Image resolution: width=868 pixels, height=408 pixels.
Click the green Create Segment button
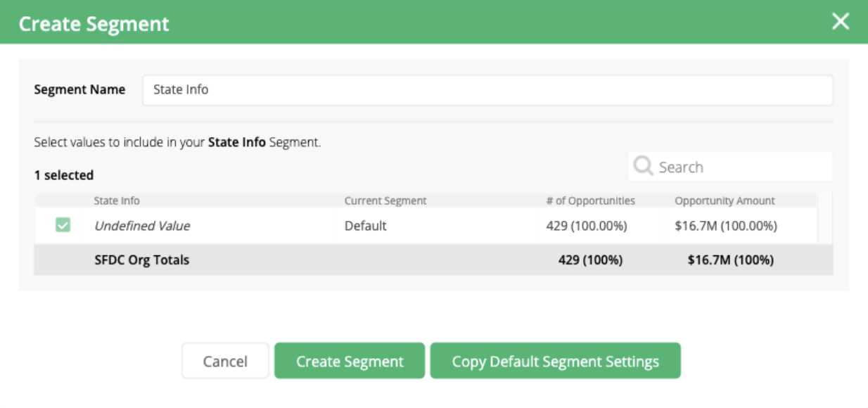coord(350,362)
